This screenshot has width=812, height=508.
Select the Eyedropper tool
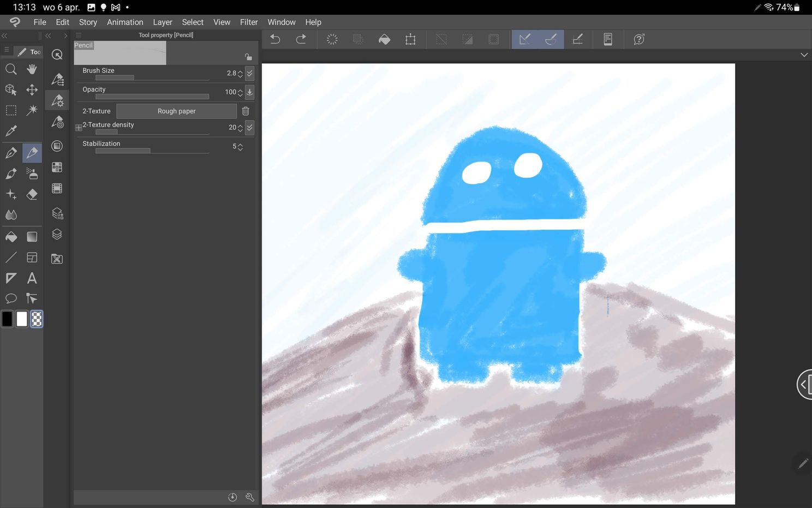(11, 131)
